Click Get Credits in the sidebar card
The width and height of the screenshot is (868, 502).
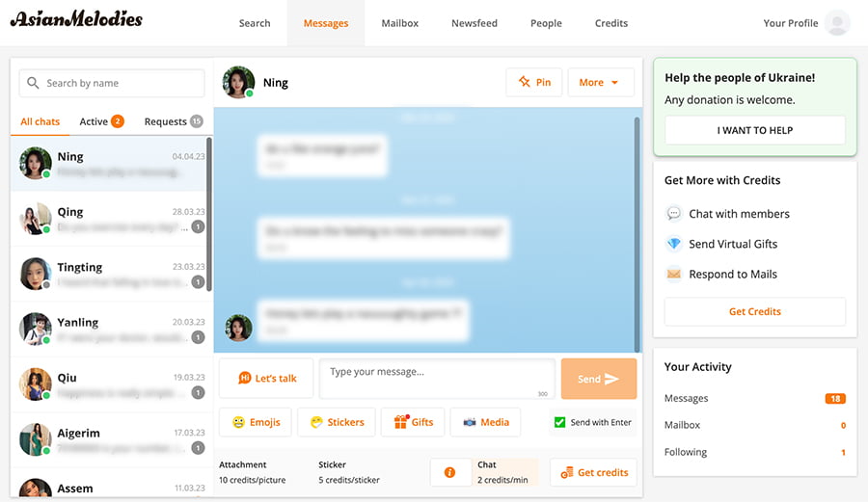(x=755, y=312)
